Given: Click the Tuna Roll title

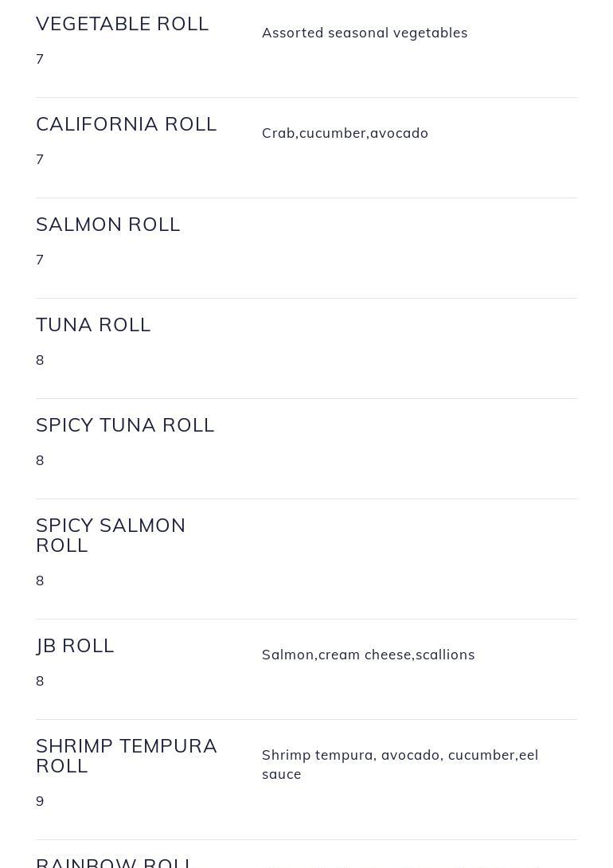Looking at the screenshot, I should (93, 324).
